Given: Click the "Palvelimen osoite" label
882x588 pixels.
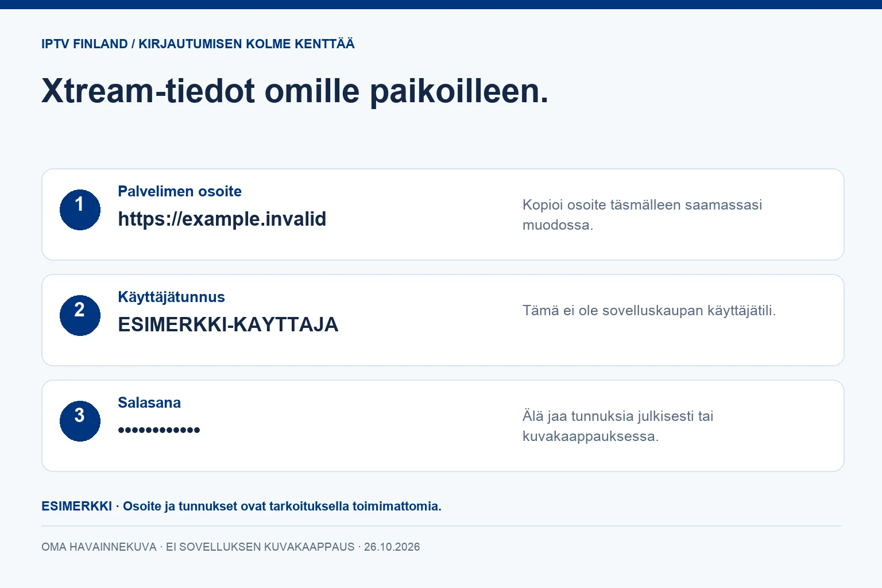Looking at the screenshot, I should [x=180, y=191].
